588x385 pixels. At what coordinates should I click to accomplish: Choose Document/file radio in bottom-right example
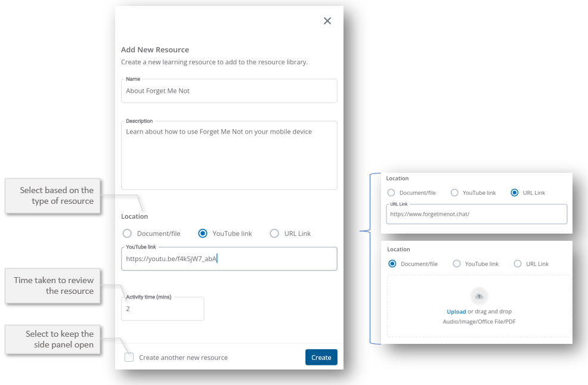coord(392,264)
